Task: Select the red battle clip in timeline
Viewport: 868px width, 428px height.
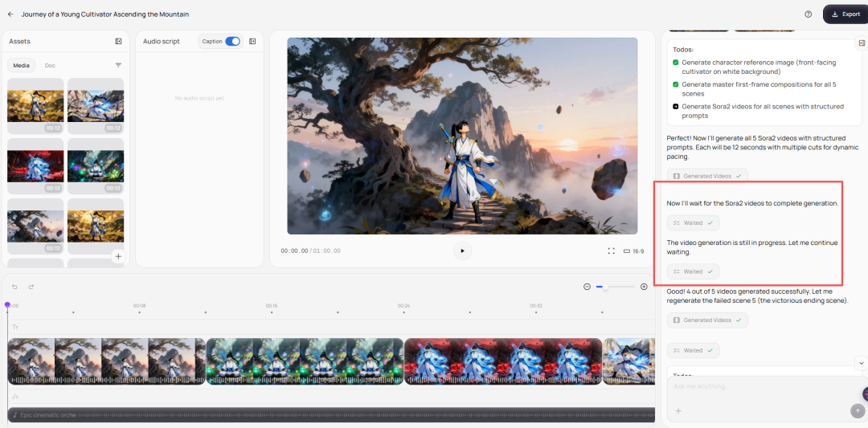Action: pyautogui.click(x=503, y=361)
